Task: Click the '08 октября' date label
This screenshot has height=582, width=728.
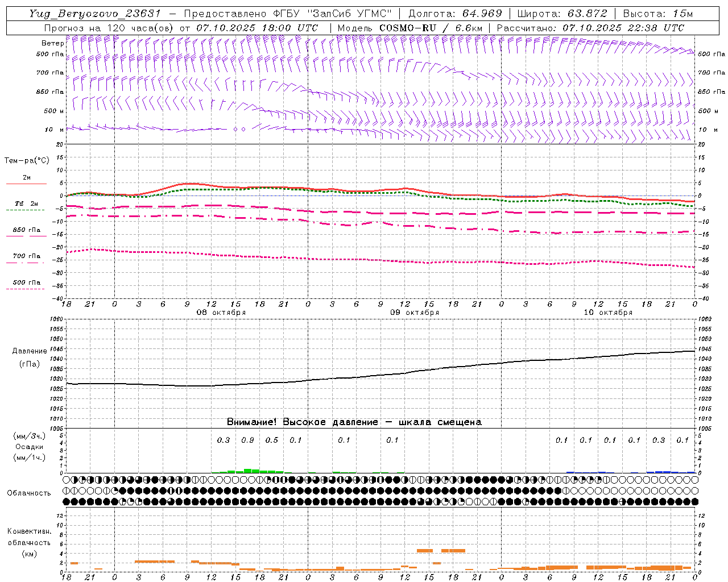Action: click(221, 313)
